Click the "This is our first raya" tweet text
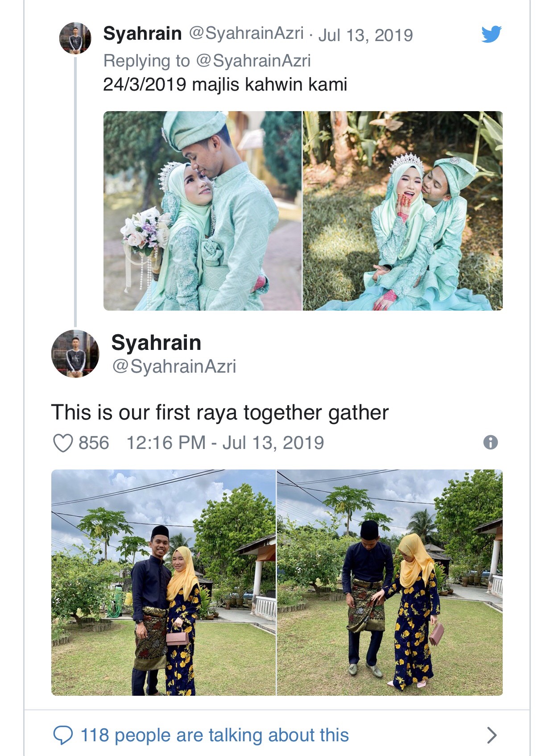 pyautogui.click(x=220, y=412)
